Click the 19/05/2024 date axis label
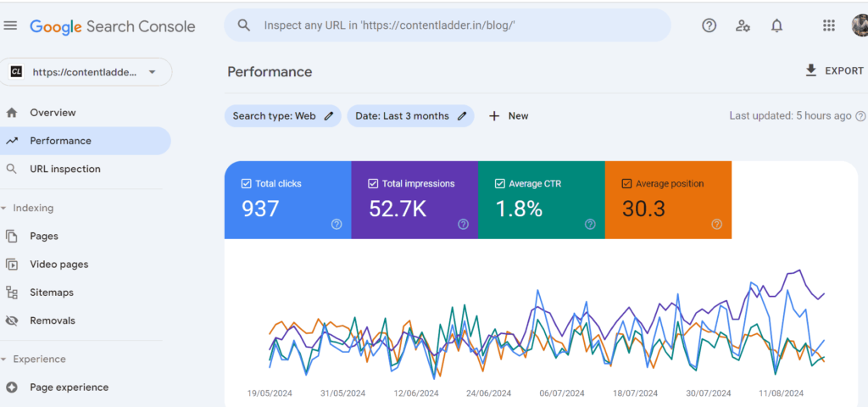 tap(270, 393)
